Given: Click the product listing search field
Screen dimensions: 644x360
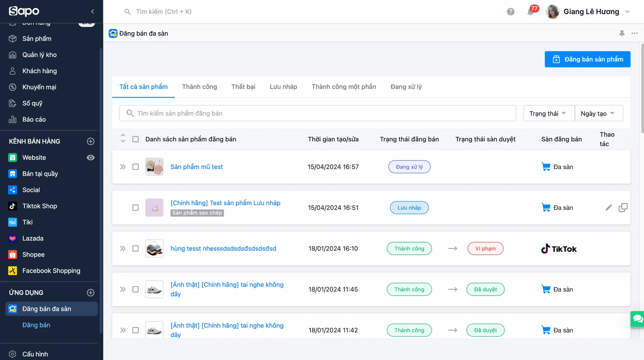Looking at the screenshot, I should click(318, 113).
